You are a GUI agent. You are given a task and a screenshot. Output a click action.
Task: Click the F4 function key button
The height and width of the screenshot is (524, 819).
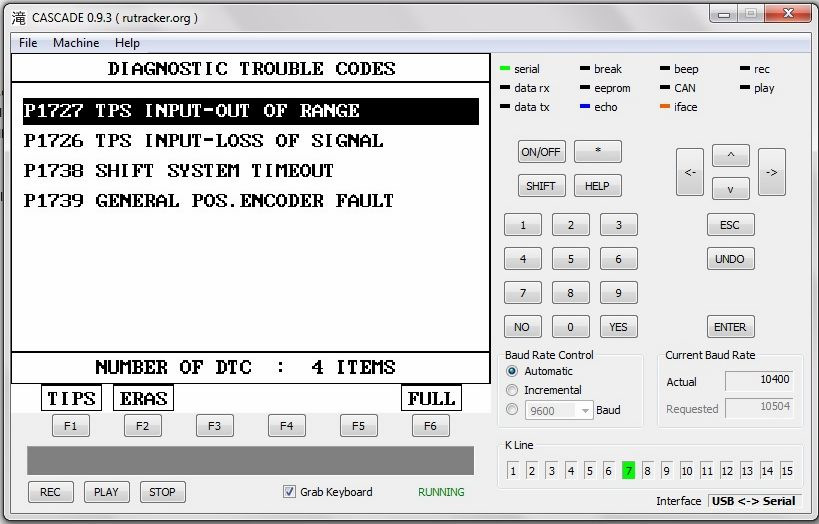pyautogui.click(x=287, y=426)
